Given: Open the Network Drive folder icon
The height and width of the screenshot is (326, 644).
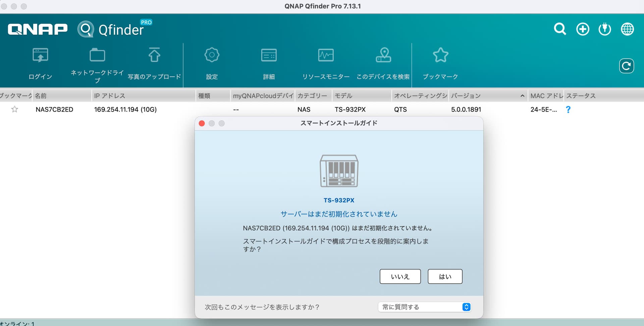Looking at the screenshot, I should pos(97,55).
